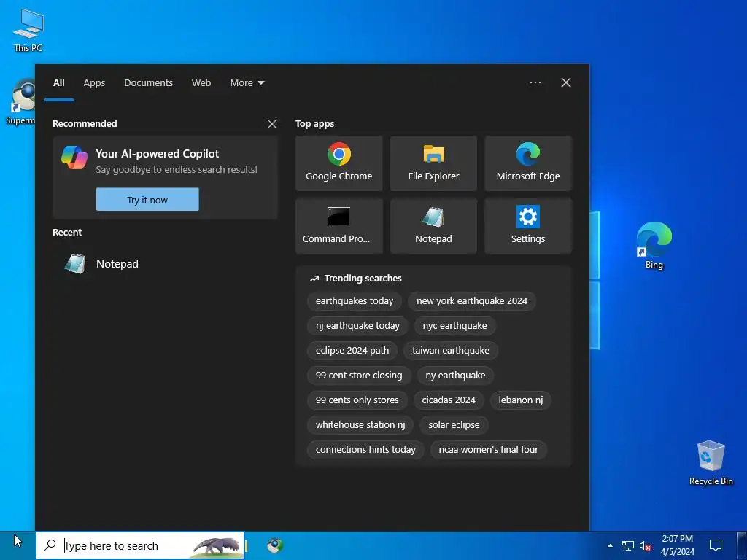The image size is (747, 560).
Task: Search trending 'ncaa women's final four'
Action: click(488, 449)
